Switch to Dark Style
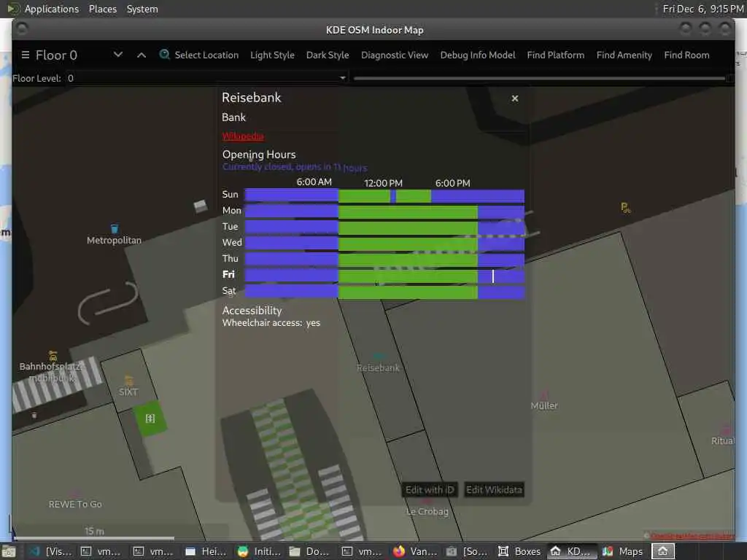This screenshot has width=747, height=560. point(328,55)
